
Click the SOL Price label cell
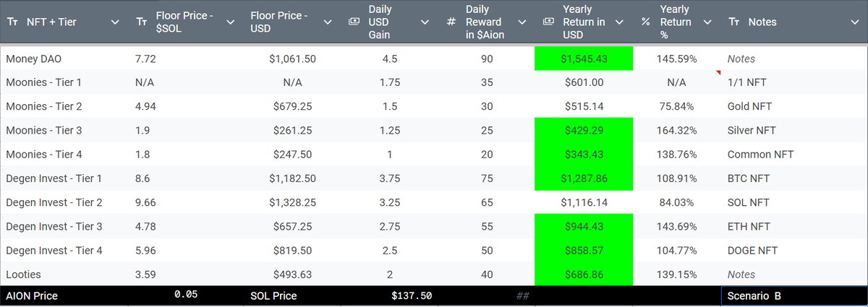(292, 296)
